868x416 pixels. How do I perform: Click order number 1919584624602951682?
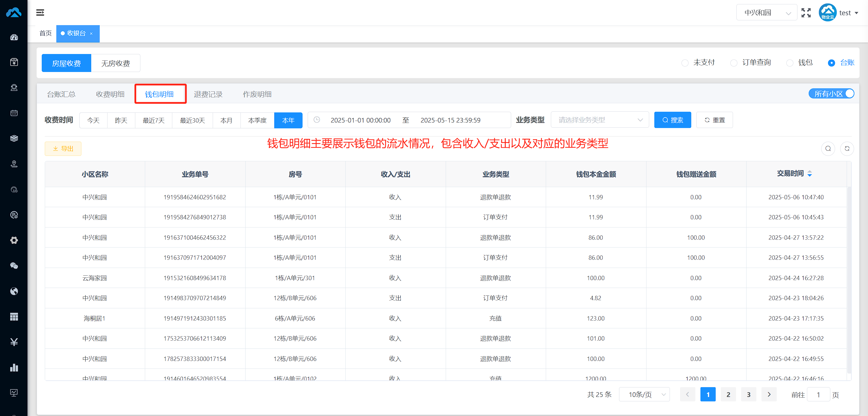pyautogui.click(x=195, y=197)
